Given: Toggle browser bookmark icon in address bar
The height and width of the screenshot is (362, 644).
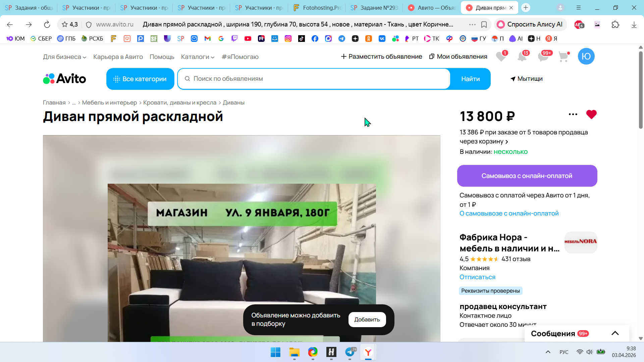Looking at the screenshot, I should click(x=484, y=24).
